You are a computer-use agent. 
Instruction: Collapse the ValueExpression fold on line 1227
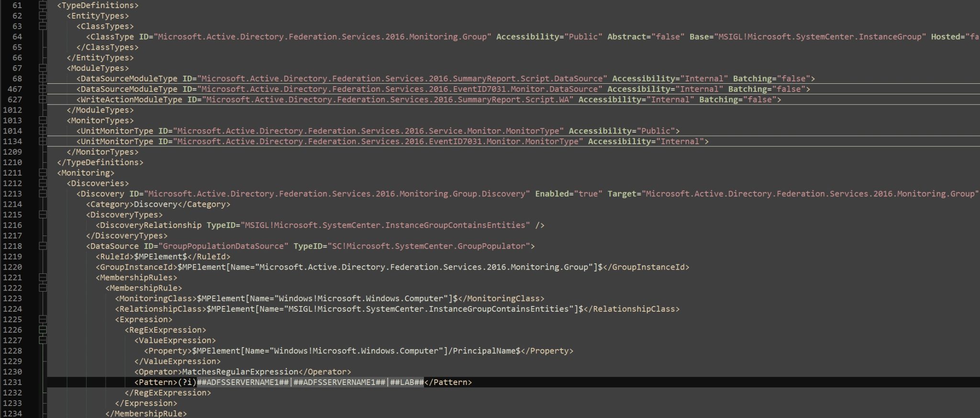click(43, 340)
